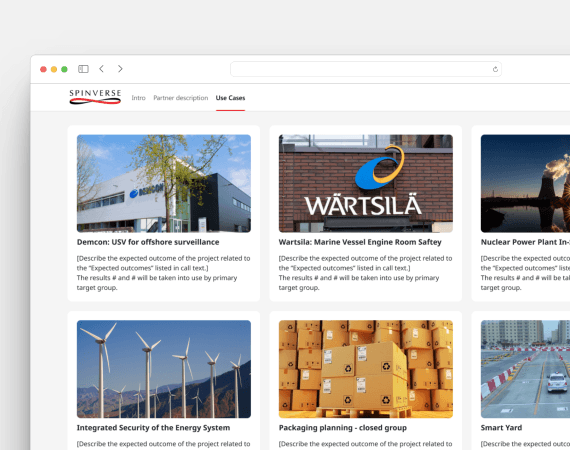The width and height of the screenshot is (570, 450).
Task: Go back with the left arrow
Action: [x=101, y=69]
